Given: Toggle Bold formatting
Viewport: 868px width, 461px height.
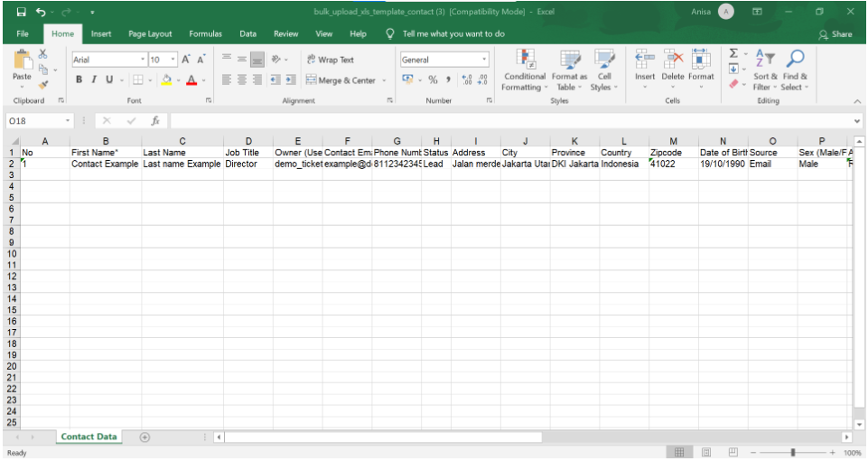Looking at the screenshot, I should point(79,80).
